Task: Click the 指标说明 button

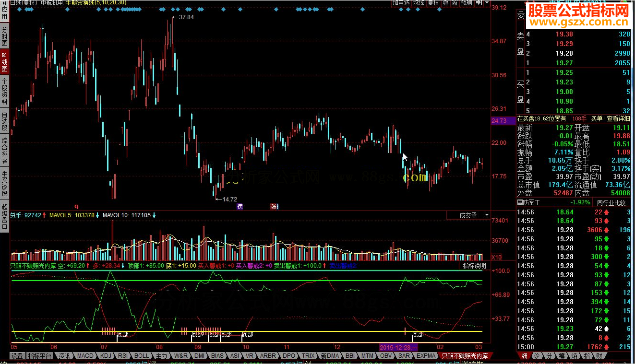Action: click(474, 266)
